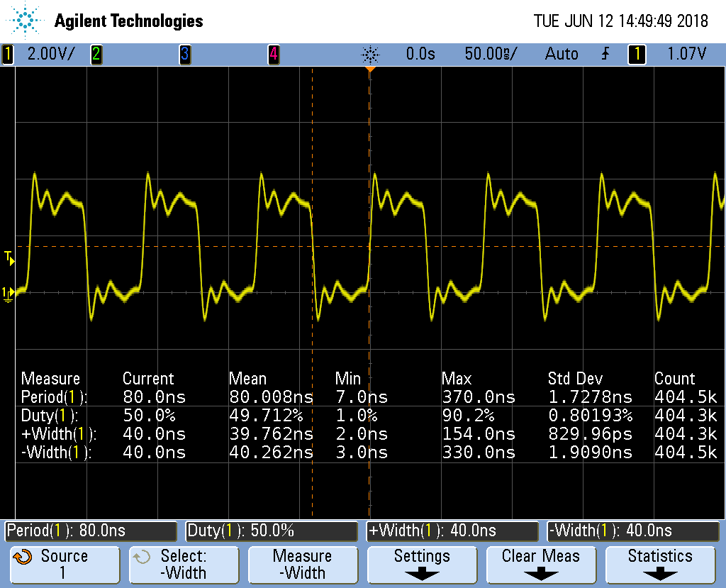
Task: Open the Select: -Width chooser
Action: (x=184, y=565)
